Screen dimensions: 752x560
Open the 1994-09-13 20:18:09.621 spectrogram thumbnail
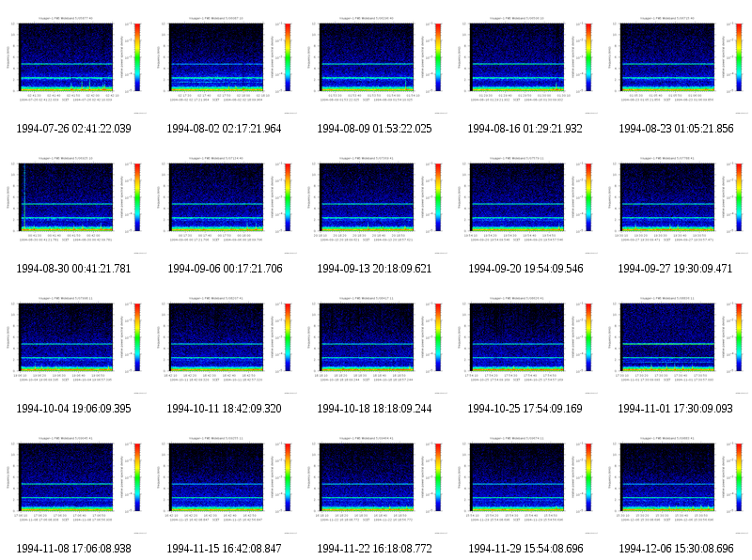tap(374, 205)
